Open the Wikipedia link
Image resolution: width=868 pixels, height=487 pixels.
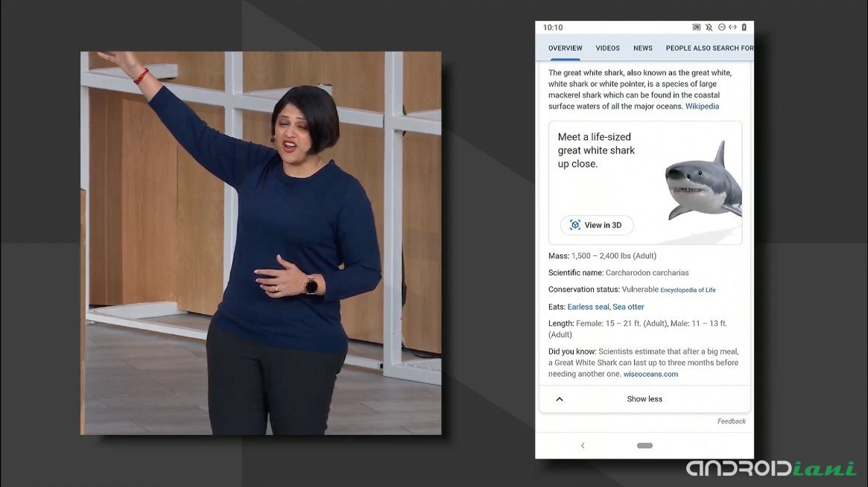[702, 106]
